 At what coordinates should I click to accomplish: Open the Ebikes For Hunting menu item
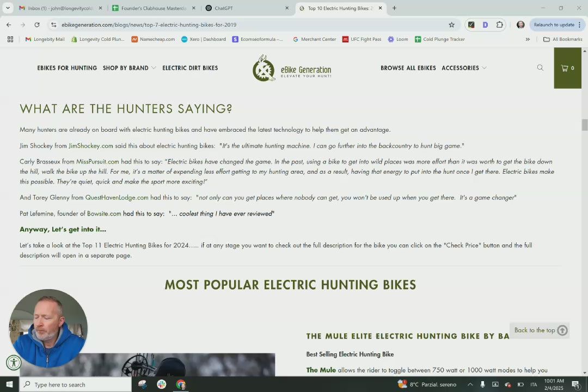tap(67, 68)
